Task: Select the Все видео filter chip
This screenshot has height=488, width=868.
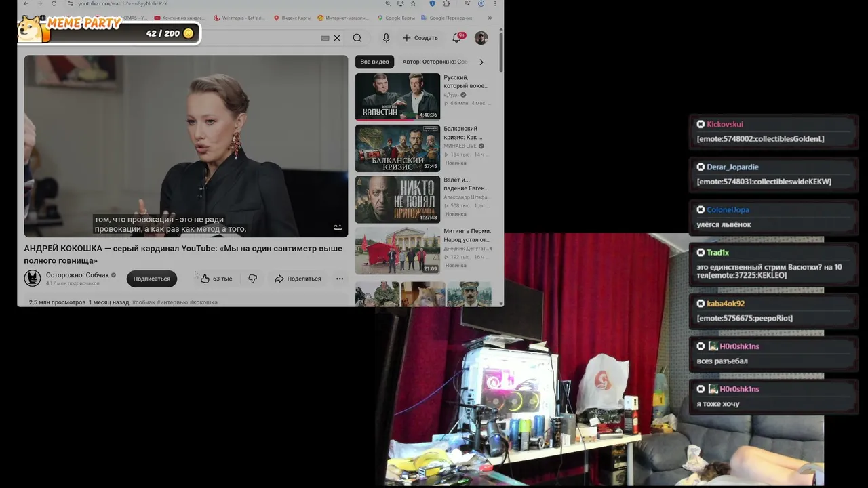Action: [374, 62]
